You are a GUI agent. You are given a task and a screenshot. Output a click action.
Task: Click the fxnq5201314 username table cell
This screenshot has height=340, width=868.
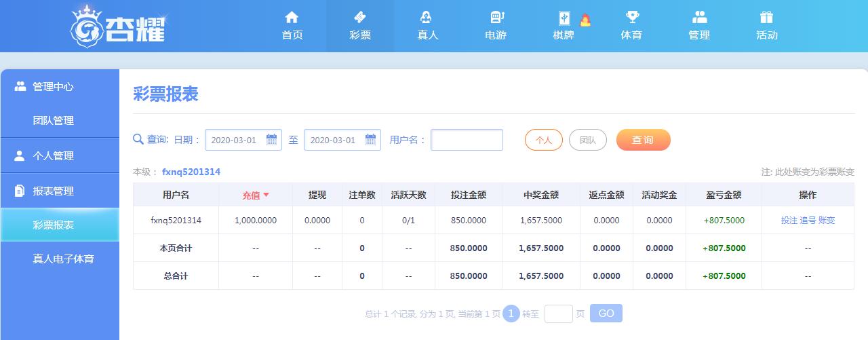coord(176,221)
